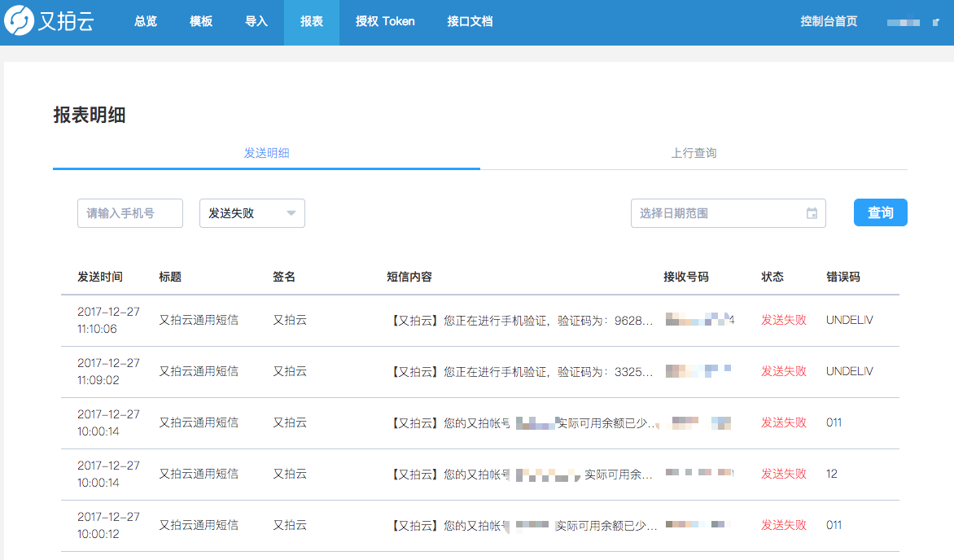
Task: Switch to the 上行查询 tab
Action: (694, 153)
